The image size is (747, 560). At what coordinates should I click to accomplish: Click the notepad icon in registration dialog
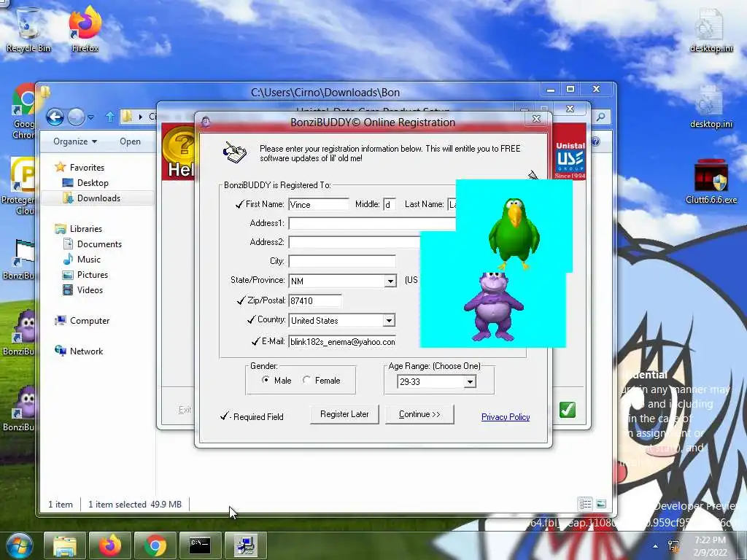[234, 152]
